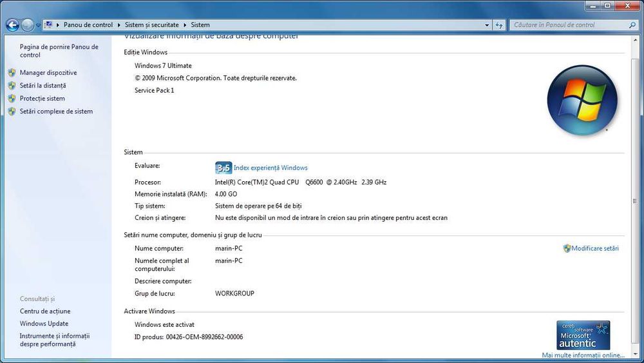The width and height of the screenshot is (644, 363).
Task: Close the Sistem window
Action: pyautogui.click(x=627, y=6)
